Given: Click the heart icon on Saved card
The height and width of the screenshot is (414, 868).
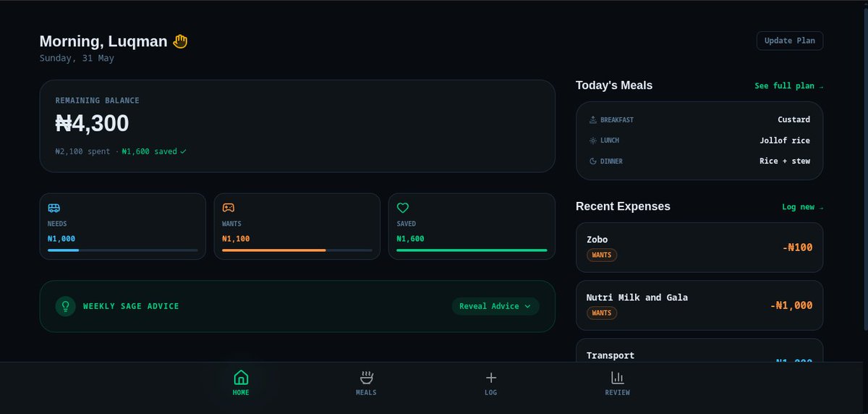Looking at the screenshot, I should [x=403, y=208].
